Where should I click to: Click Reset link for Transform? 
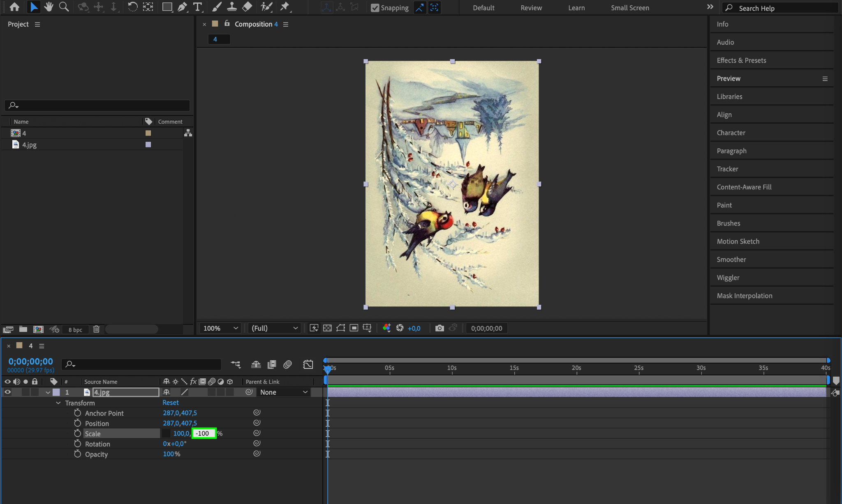tap(170, 403)
